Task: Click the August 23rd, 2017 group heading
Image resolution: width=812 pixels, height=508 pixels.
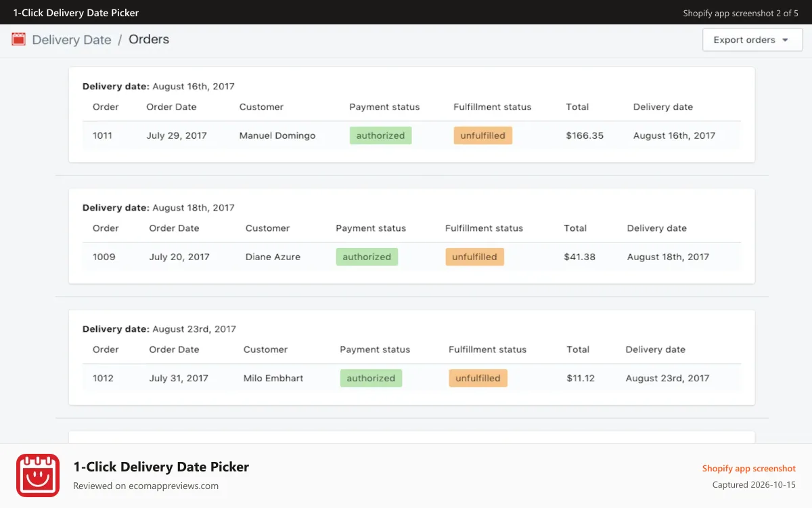Action: point(159,329)
